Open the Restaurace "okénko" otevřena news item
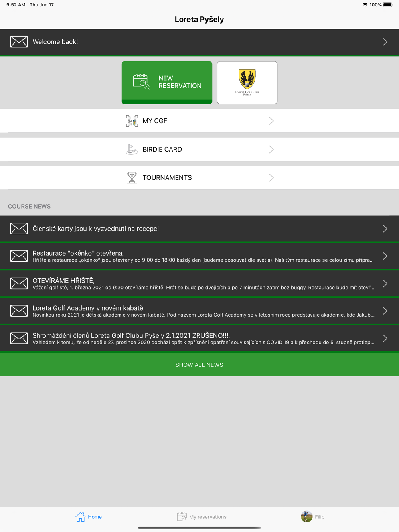This screenshot has height=532, width=399. (x=199, y=256)
